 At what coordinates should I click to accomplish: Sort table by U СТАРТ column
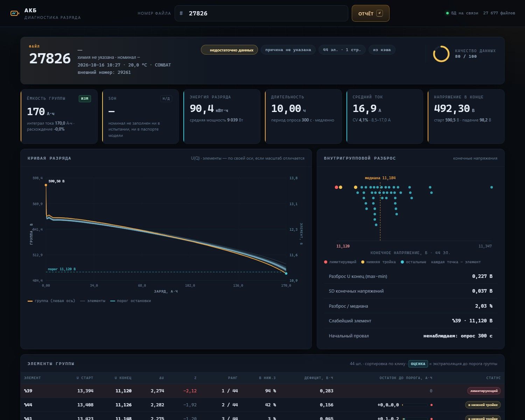point(85,378)
